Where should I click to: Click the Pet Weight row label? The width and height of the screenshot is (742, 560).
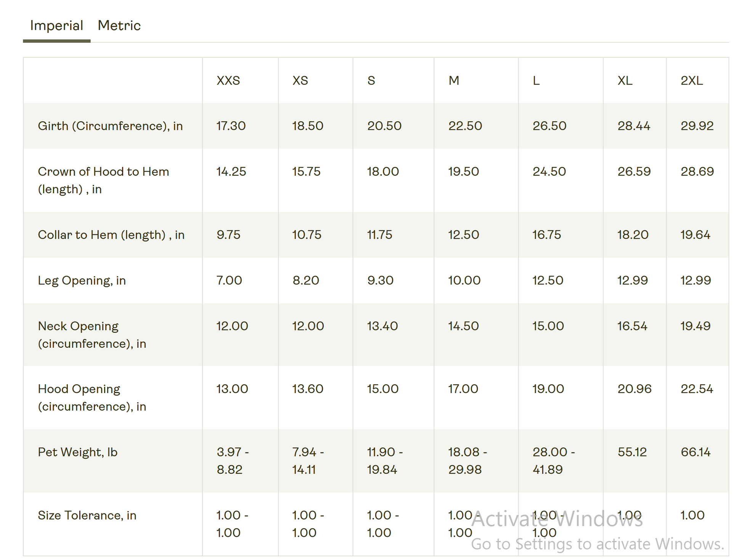[77, 452]
